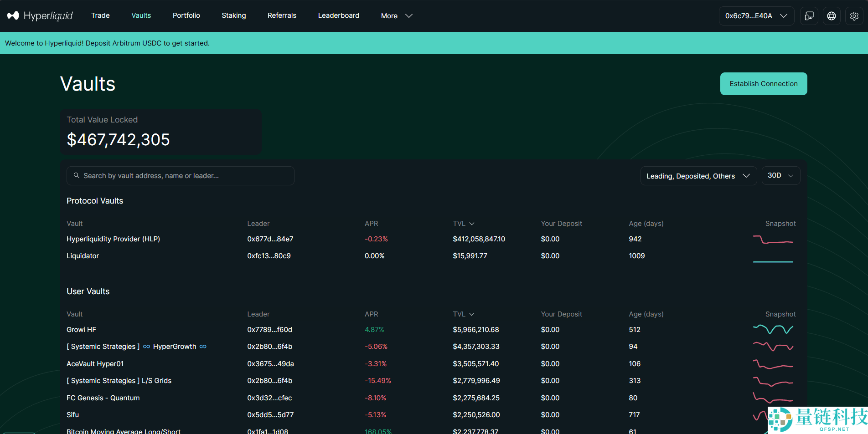Click the welcome deposit banner text
This screenshot has height=434, width=868.
(x=107, y=43)
